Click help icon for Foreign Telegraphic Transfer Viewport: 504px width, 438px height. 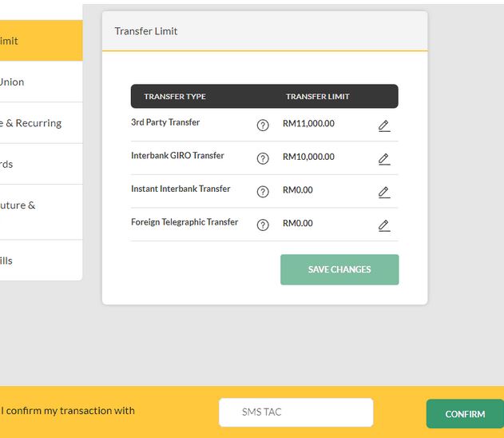(x=263, y=225)
